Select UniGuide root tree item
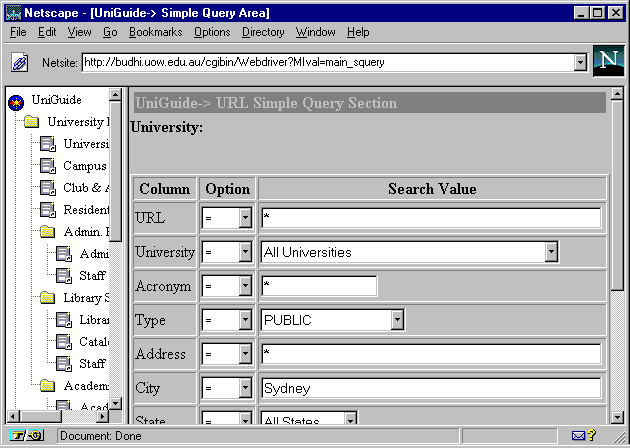This screenshot has height=448, width=630. (x=57, y=100)
